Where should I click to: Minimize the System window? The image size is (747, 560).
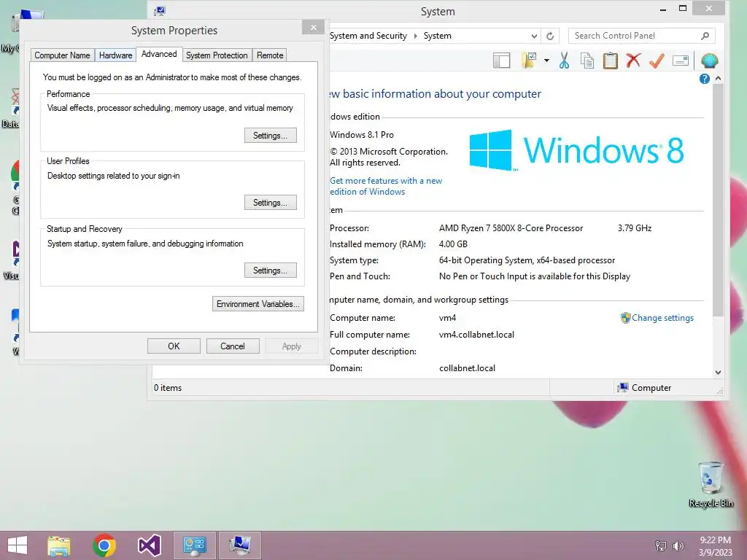662,9
